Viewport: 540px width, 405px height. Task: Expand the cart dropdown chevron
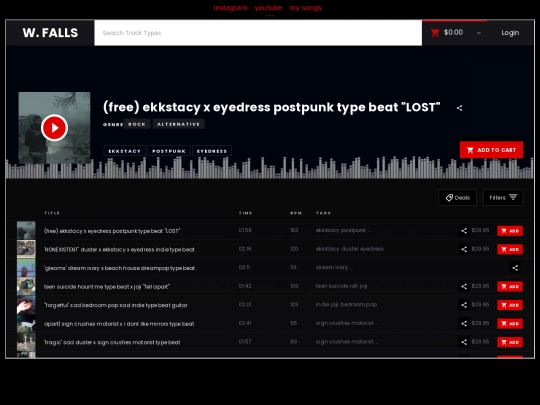(479, 33)
